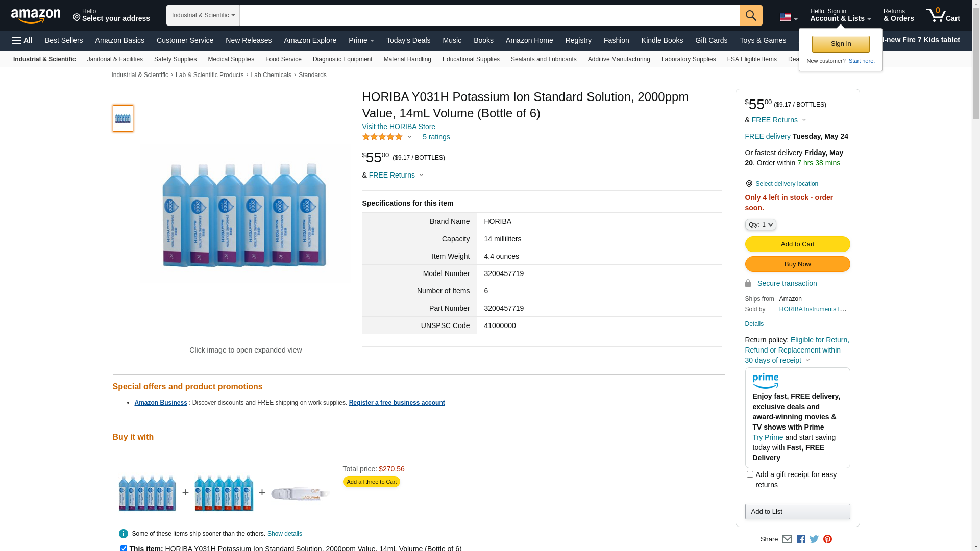
Task: Uncheck the 'This item' bundle checkbox
Action: click(x=124, y=548)
